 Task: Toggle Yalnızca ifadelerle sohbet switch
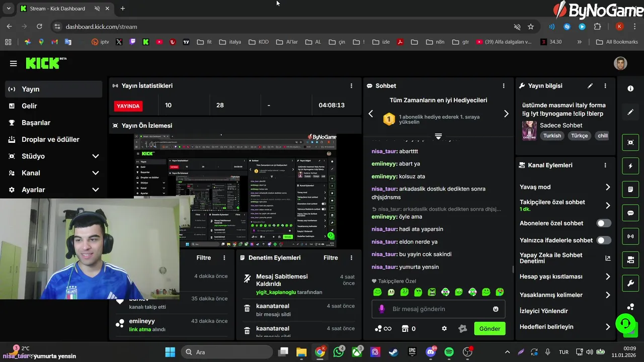tap(604, 240)
